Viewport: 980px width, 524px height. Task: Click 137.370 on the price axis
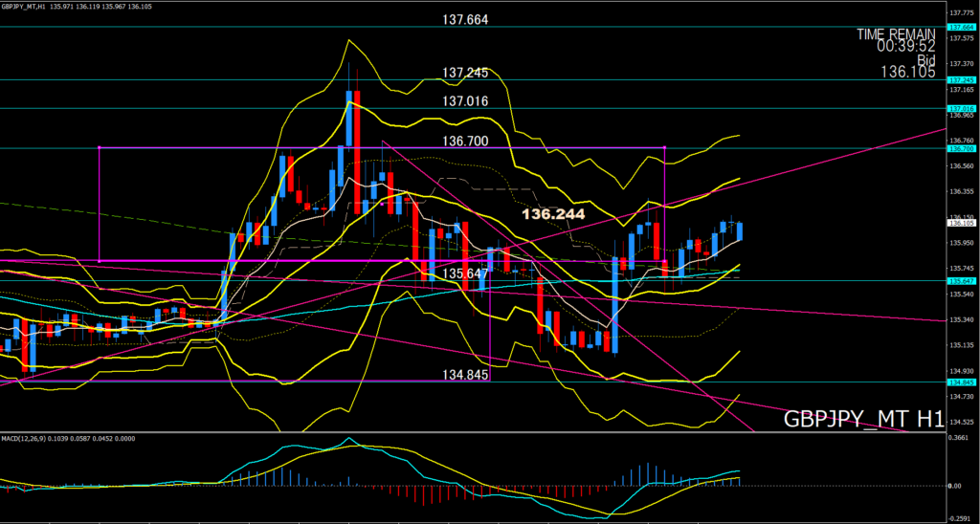[960, 64]
